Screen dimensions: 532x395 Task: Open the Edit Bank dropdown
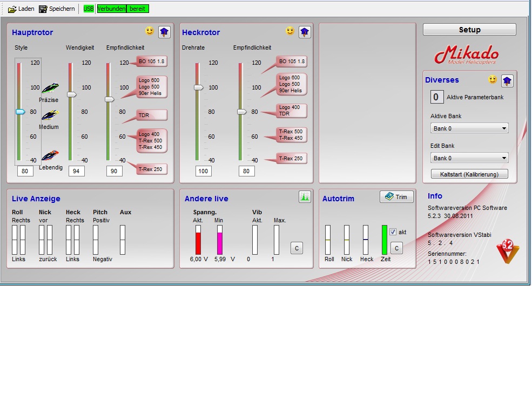pos(469,158)
